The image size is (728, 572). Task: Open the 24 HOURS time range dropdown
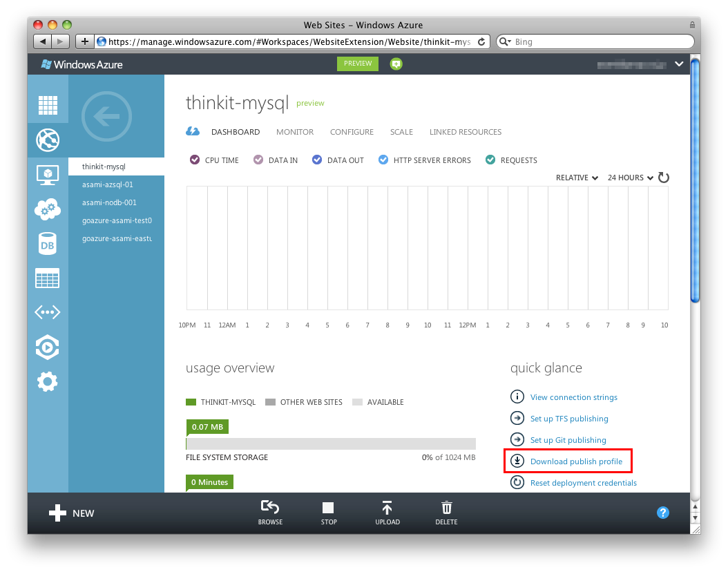631,178
